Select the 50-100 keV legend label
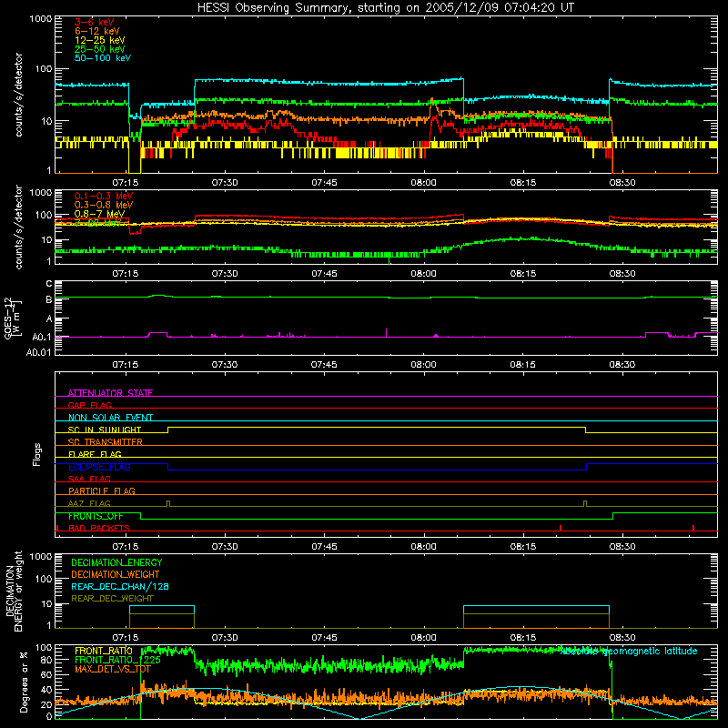This screenshot has width=728, height=728. tap(103, 58)
